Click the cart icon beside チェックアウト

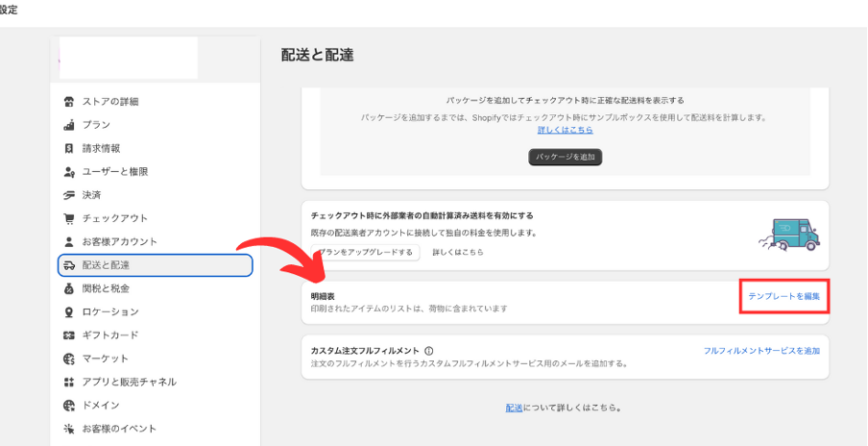pos(68,218)
